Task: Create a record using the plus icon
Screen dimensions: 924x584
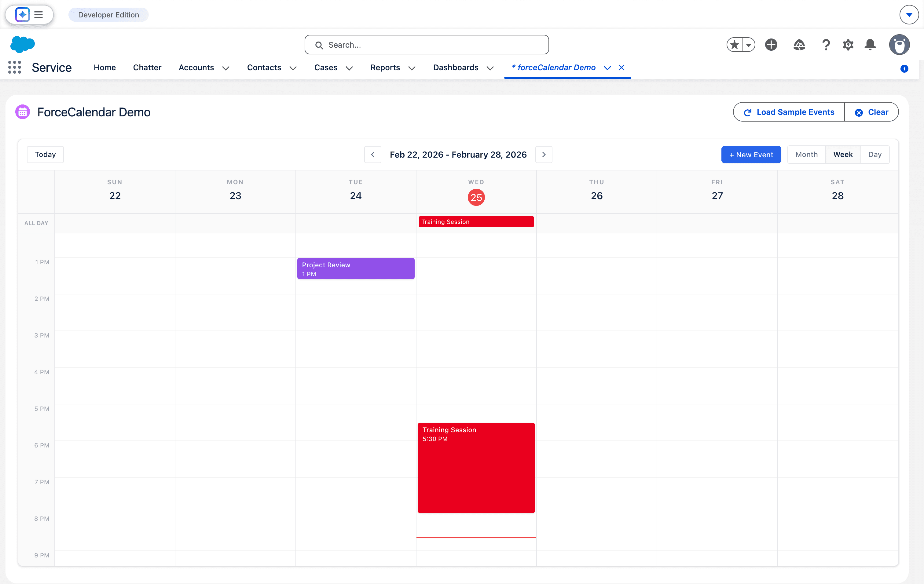Action: 771,45
